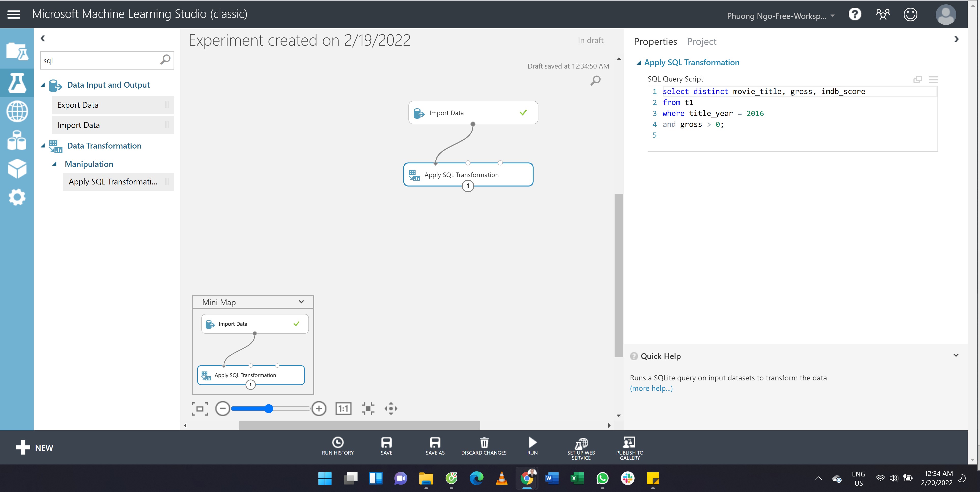Click the Publish to Gallery icon
Screen dimensions: 980x492
click(629, 446)
